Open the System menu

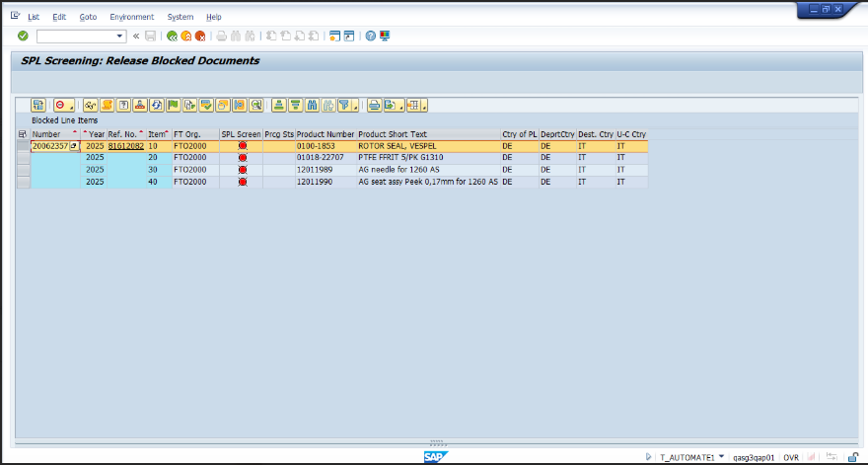[181, 17]
